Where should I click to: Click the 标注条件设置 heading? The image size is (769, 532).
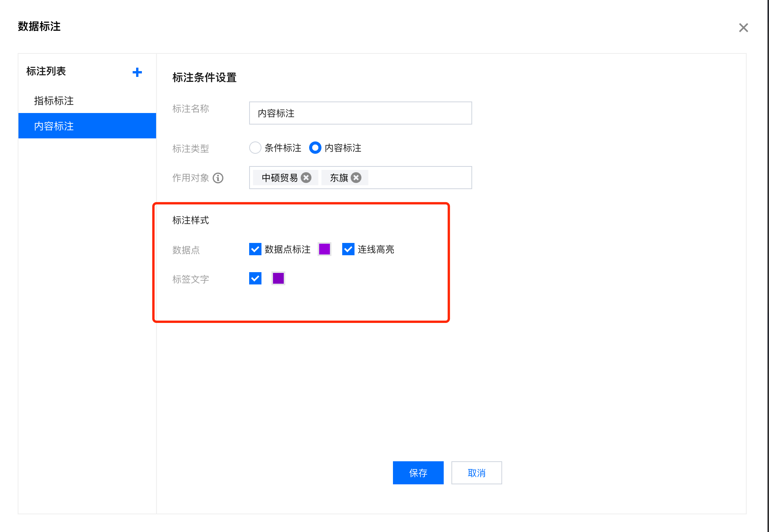(x=204, y=77)
